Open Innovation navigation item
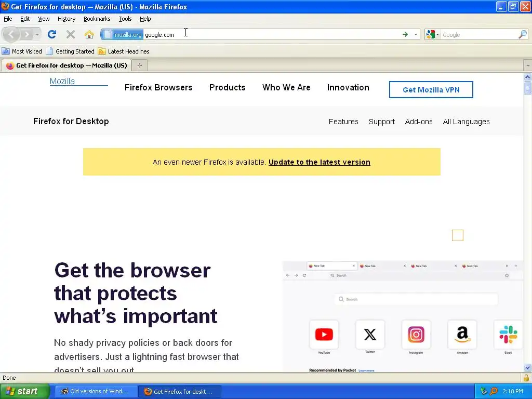 pyautogui.click(x=348, y=87)
